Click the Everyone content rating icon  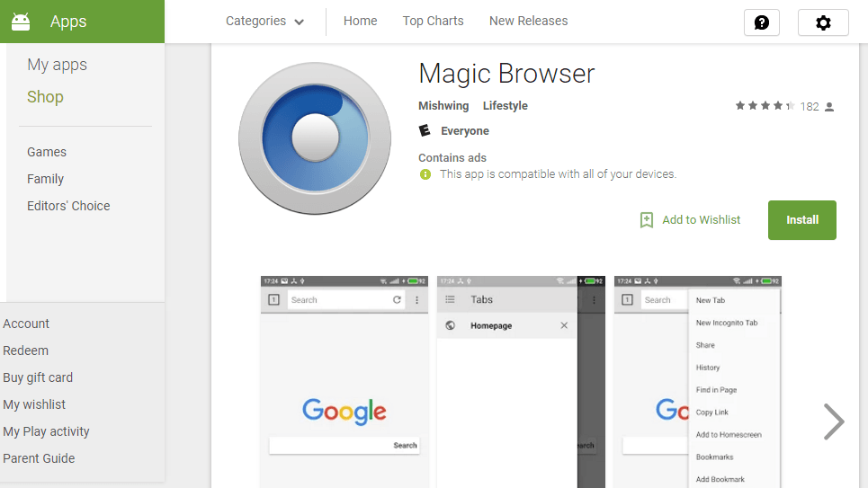(425, 130)
